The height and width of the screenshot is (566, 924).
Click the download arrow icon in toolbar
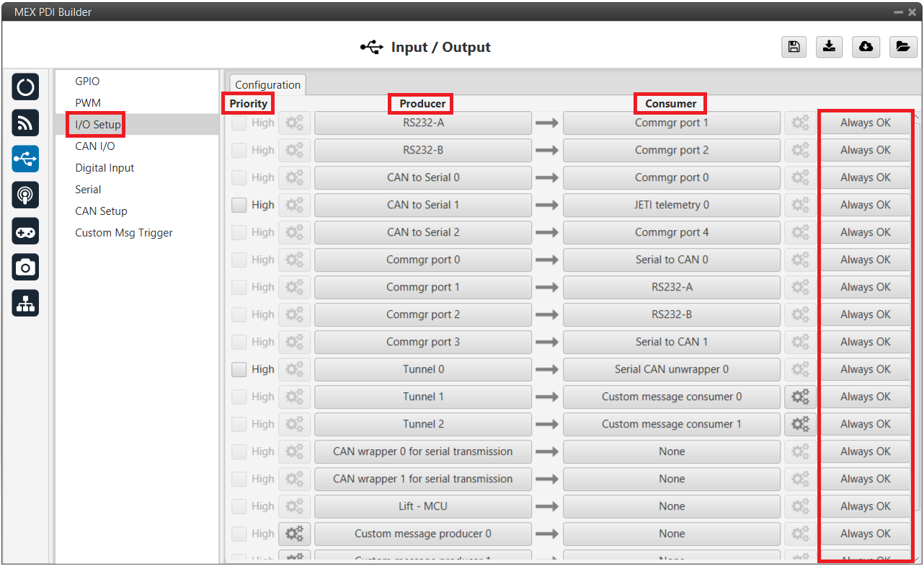click(x=830, y=47)
